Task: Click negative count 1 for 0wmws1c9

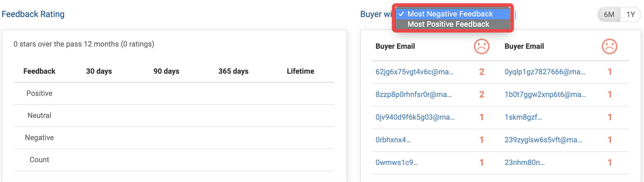Action: point(481,162)
